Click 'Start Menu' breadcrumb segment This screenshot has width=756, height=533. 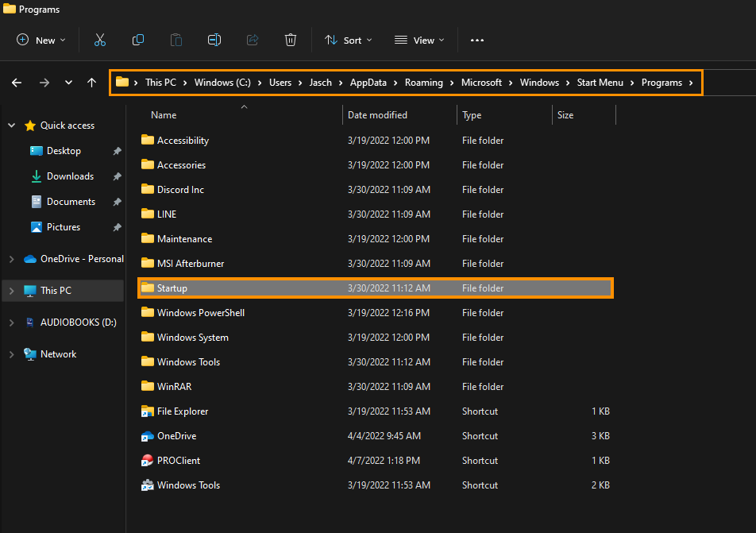pos(600,83)
